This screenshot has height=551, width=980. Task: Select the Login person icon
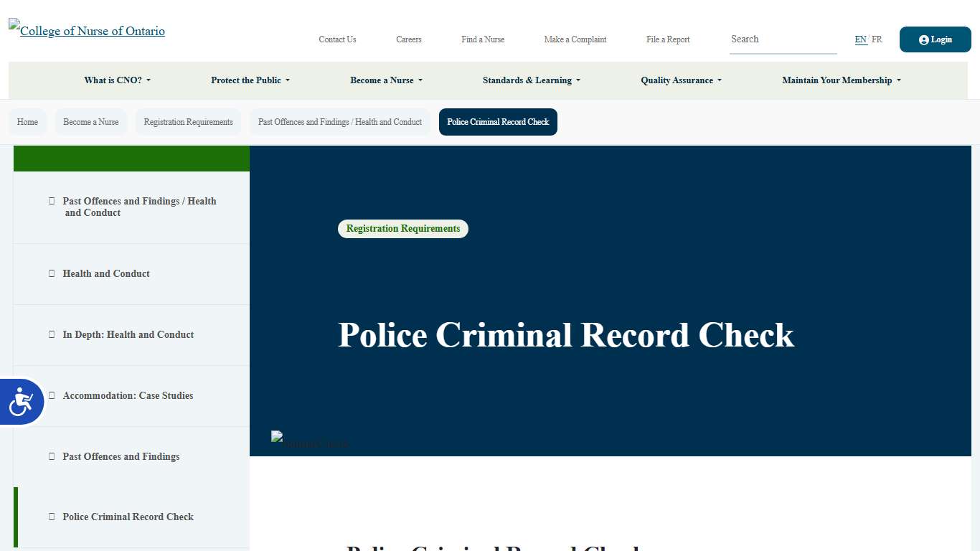(x=924, y=39)
